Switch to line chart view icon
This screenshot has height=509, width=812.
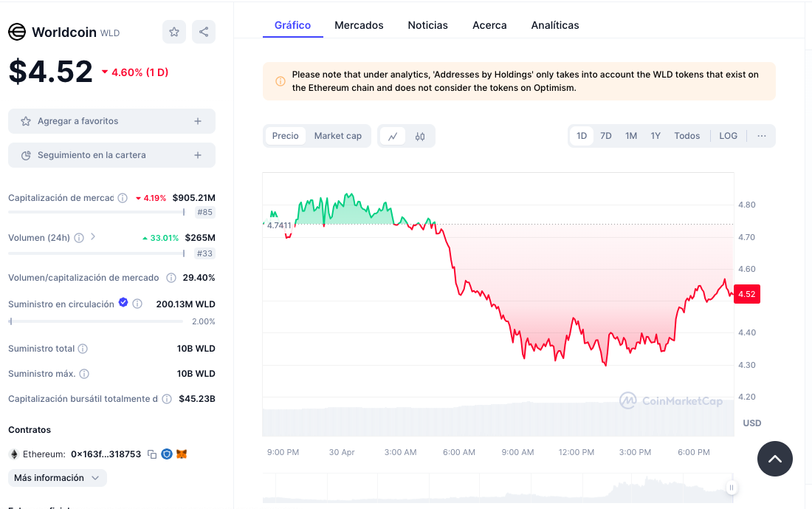pyautogui.click(x=393, y=136)
